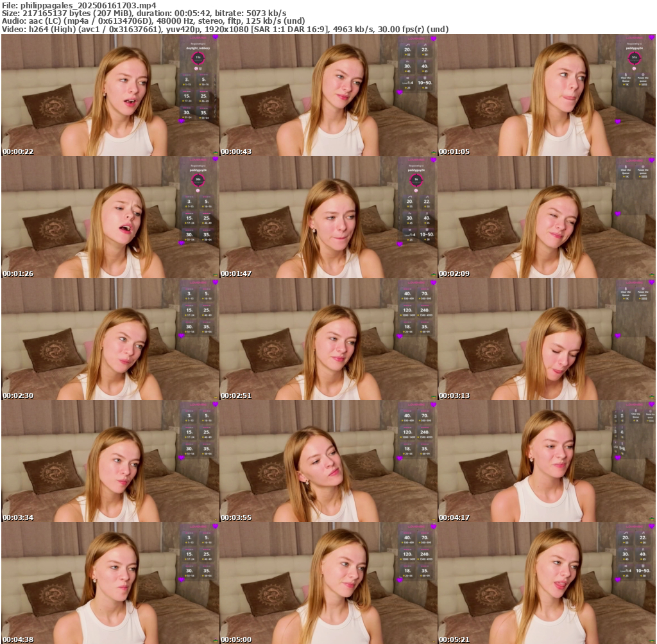Choose the frame at 00:02:30

point(110,339)
